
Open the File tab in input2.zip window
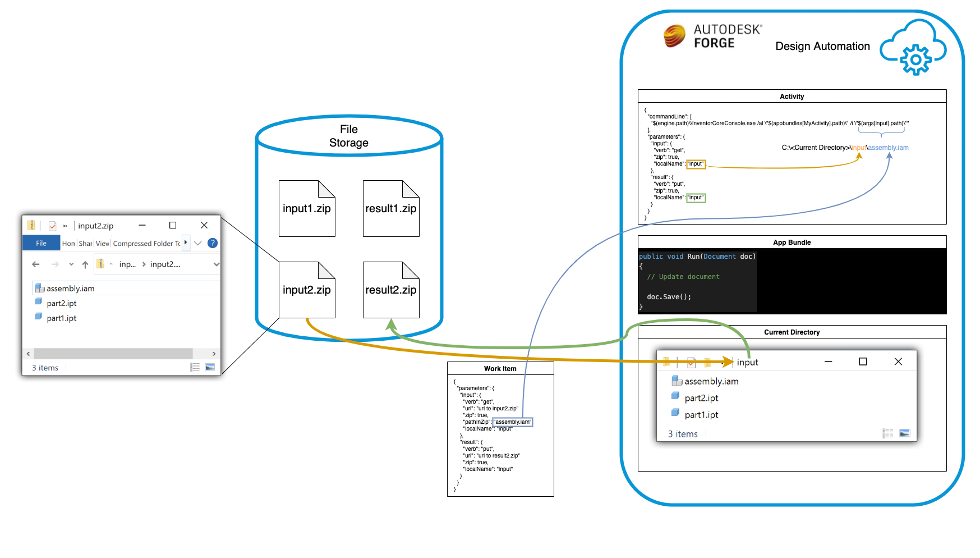click(41, 243)
